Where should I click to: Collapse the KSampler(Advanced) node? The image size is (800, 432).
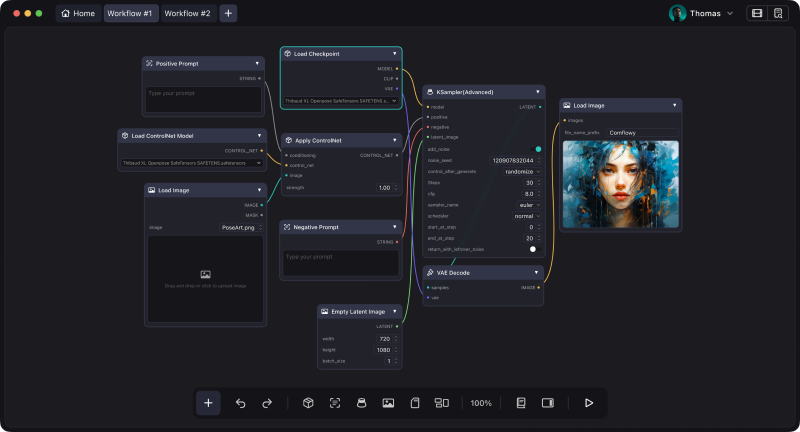(538, 92)
